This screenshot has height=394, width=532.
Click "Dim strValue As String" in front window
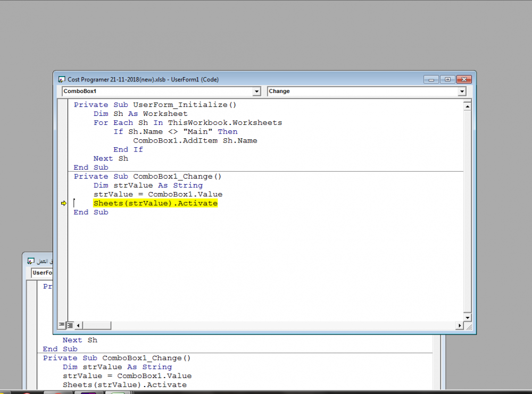coord(148,186)
